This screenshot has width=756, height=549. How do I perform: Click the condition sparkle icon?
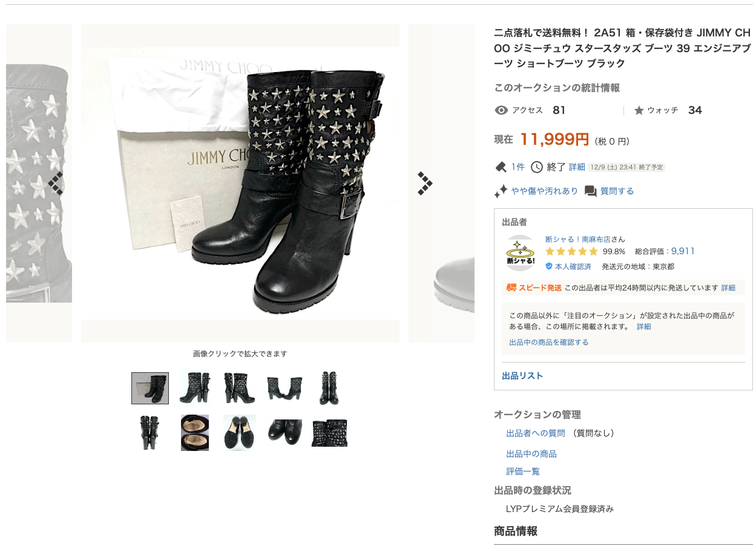click(x=501, y=191)
